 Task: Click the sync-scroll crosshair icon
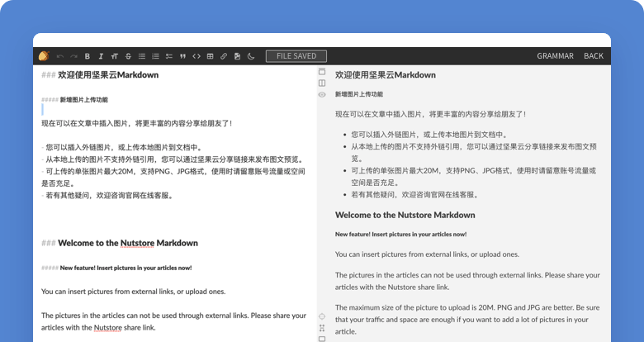click(322, 316)
